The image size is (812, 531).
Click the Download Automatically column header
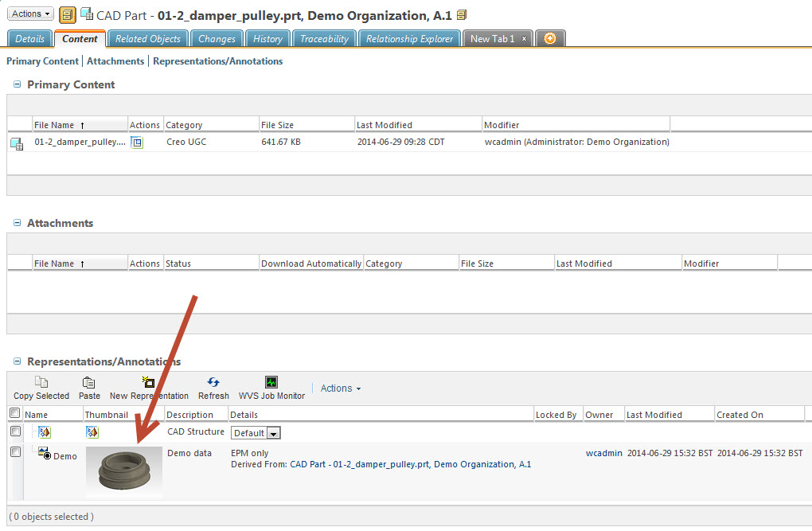pos(311,264)
